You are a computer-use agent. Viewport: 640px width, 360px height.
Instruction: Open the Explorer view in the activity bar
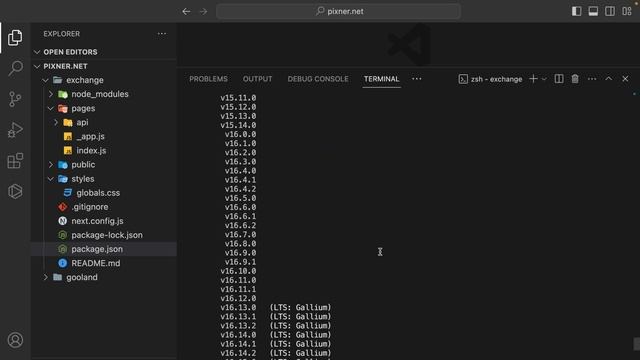[15, 38]
